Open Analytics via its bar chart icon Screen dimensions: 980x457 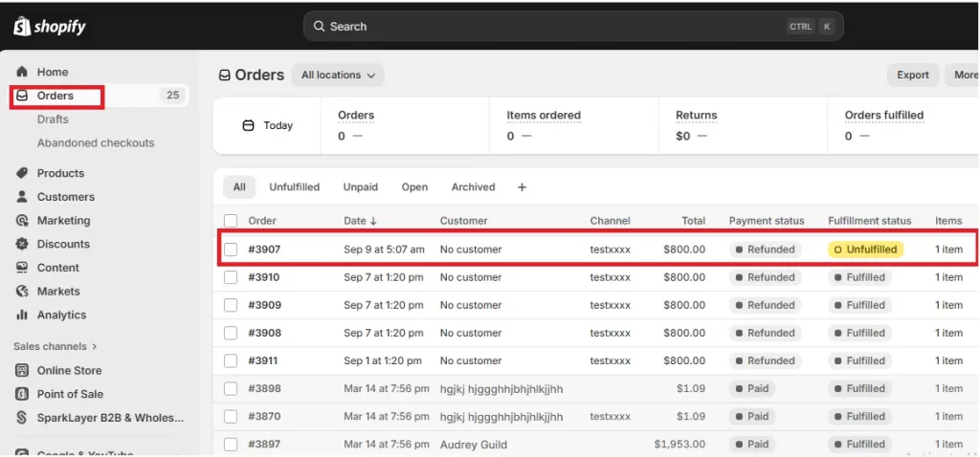pos(22,316)
